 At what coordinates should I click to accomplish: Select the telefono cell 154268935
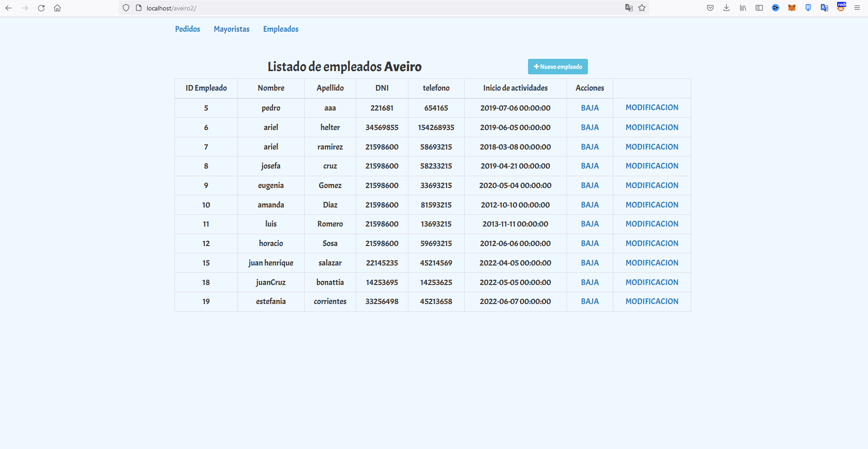coord(436,127)
